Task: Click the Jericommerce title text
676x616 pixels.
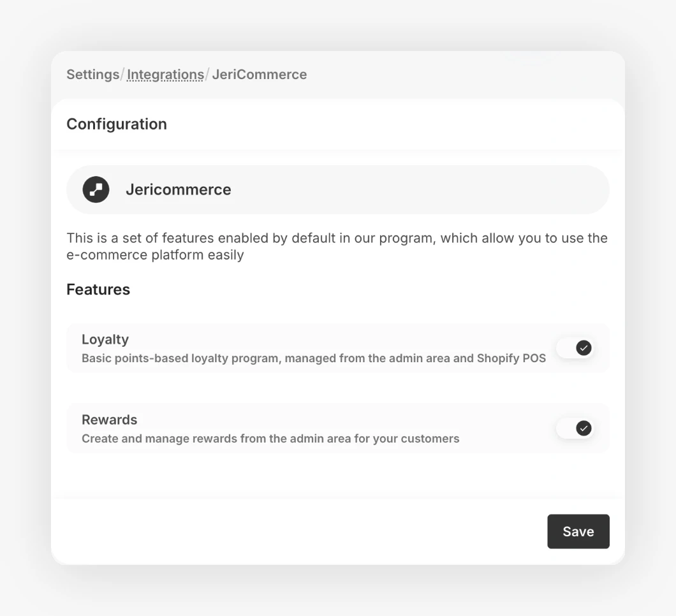Action: pyautogui.click(x=179, y=189)
